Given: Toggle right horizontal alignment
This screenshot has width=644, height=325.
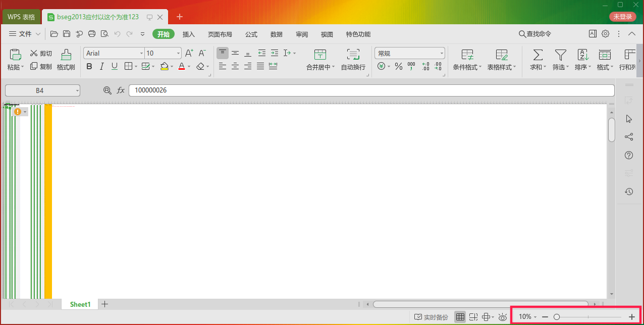Looking at the screenshot, I should 248,66.
